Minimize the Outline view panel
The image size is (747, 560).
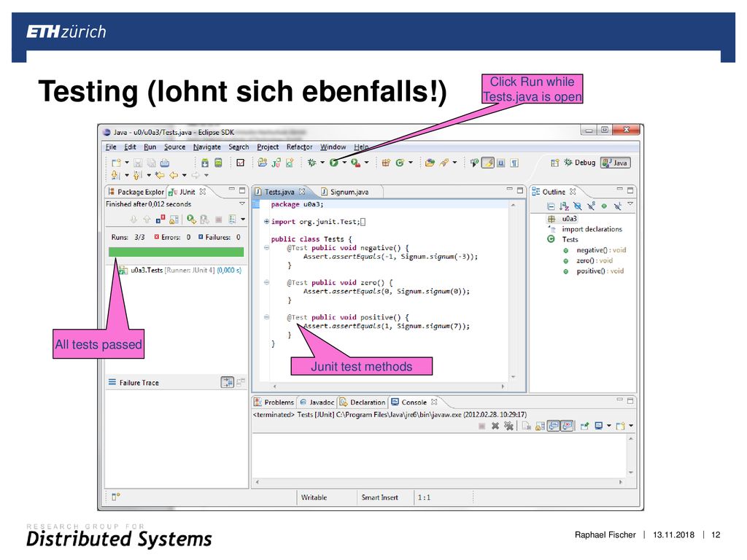(x=619, y=189)
